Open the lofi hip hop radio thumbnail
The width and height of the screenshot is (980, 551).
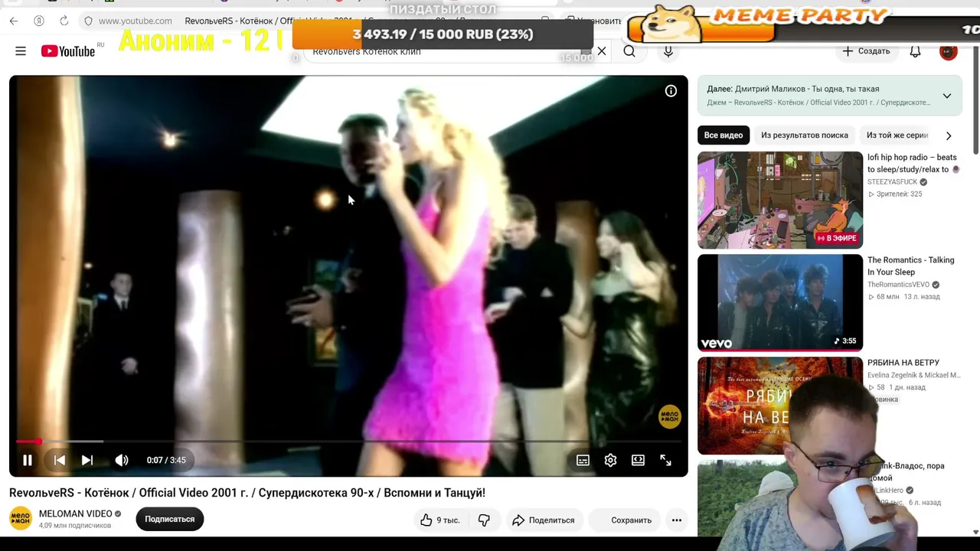[780, 201]
